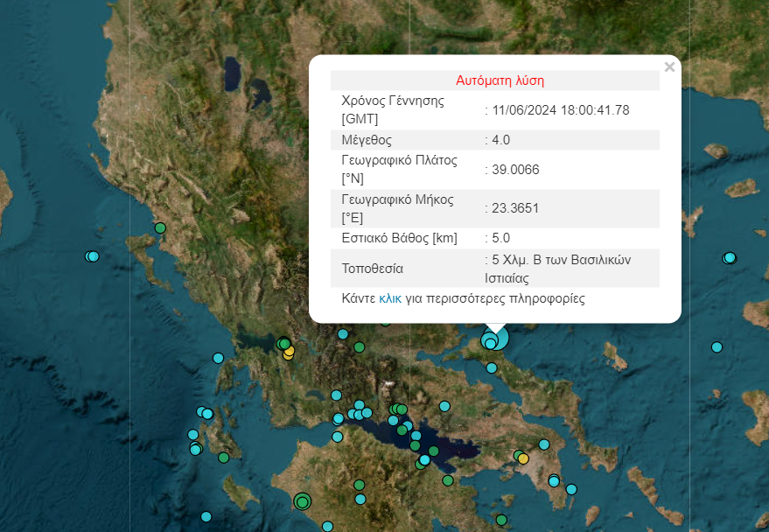Select the lone cyan marker in the eastern Aegean sea
Image resolution: width=769 pixels, height=532 pixels.
pyautogui.click(x=717, y=347)
